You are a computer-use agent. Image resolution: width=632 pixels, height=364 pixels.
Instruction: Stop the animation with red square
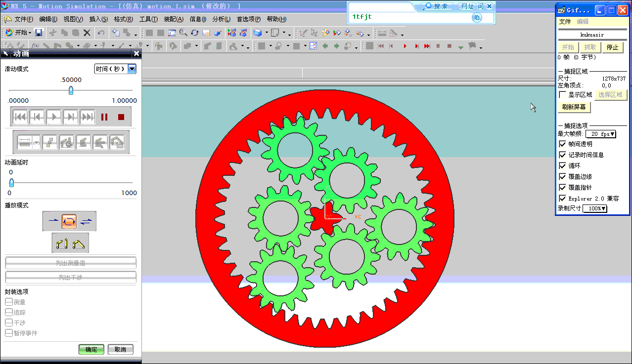(x=121, y=117)
